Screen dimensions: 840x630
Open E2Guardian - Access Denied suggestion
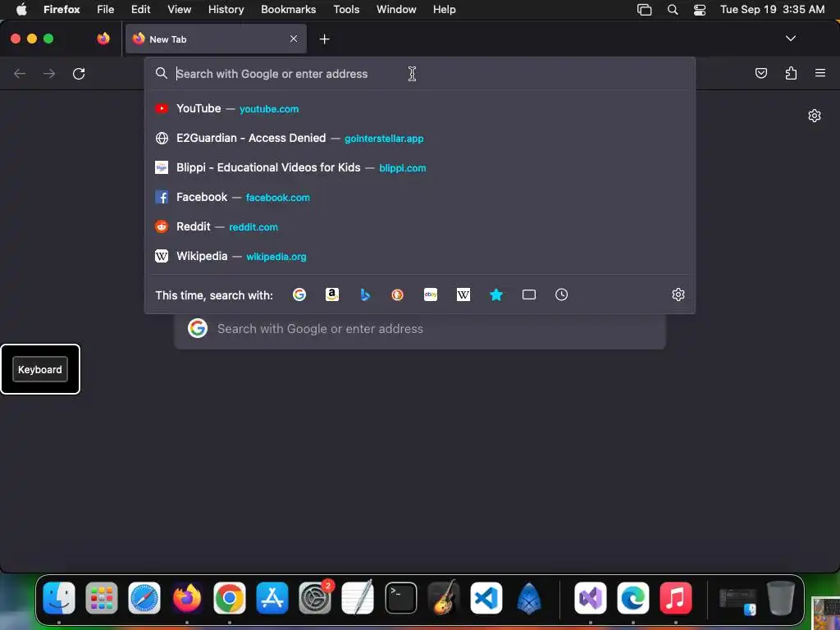point(420,138)
